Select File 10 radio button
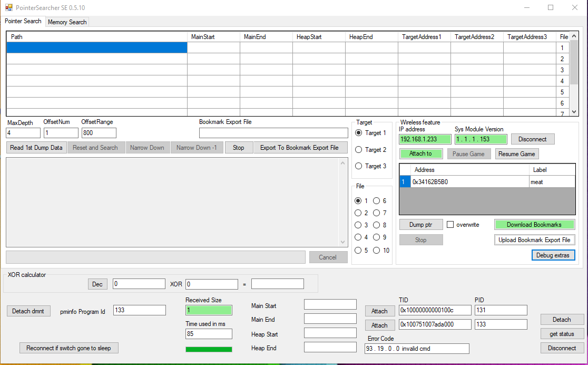The height and width of the screenshot is (365, 588). tap(381, 251)
